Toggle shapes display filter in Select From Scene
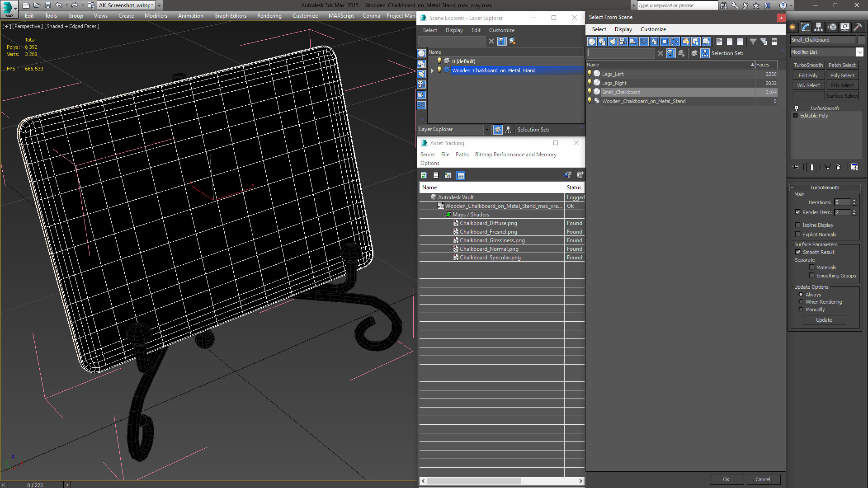Viewport: 868px width, 488px height. click(602, 42)
